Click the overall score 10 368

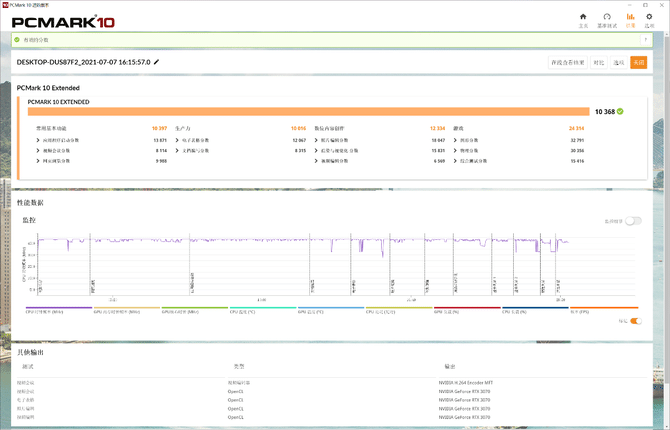tap(605, 112)
